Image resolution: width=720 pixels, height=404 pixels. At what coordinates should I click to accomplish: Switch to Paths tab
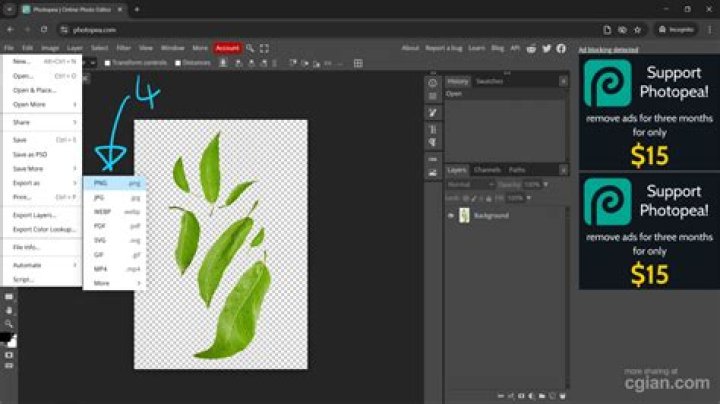tap(517, 170)
